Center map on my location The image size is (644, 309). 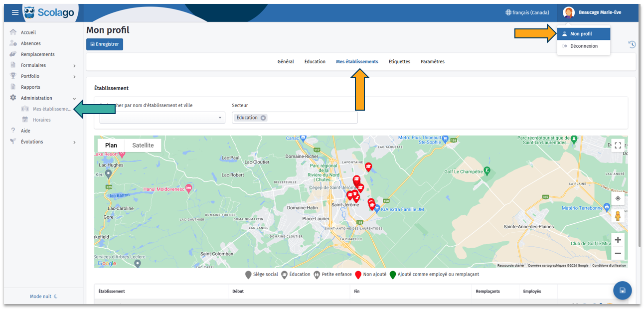click(x=618, y=198)
